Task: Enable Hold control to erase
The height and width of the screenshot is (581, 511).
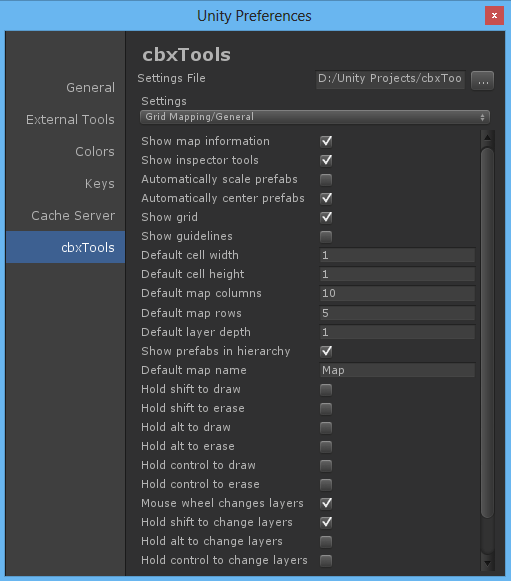Action: click(x=326, y=484)
